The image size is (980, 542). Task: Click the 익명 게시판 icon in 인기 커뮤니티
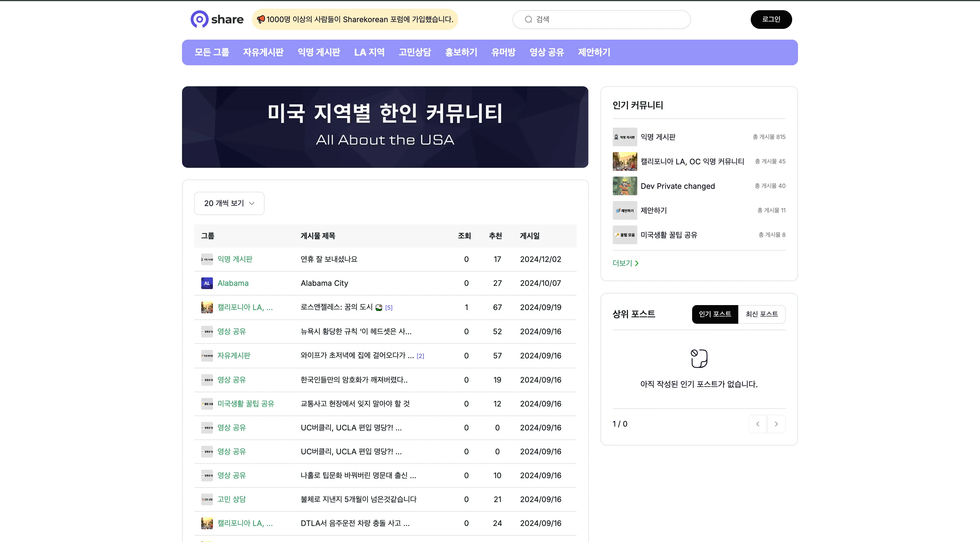pos(625,137)
